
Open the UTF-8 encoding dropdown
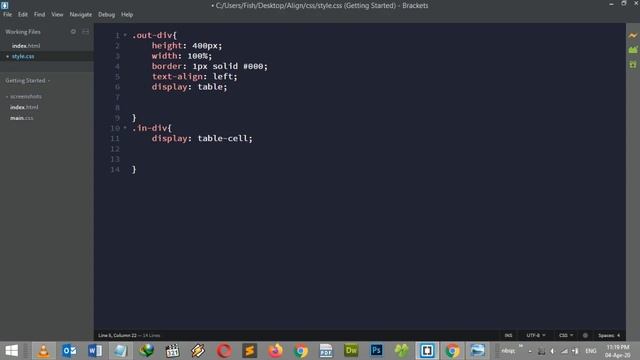(536, 335)
